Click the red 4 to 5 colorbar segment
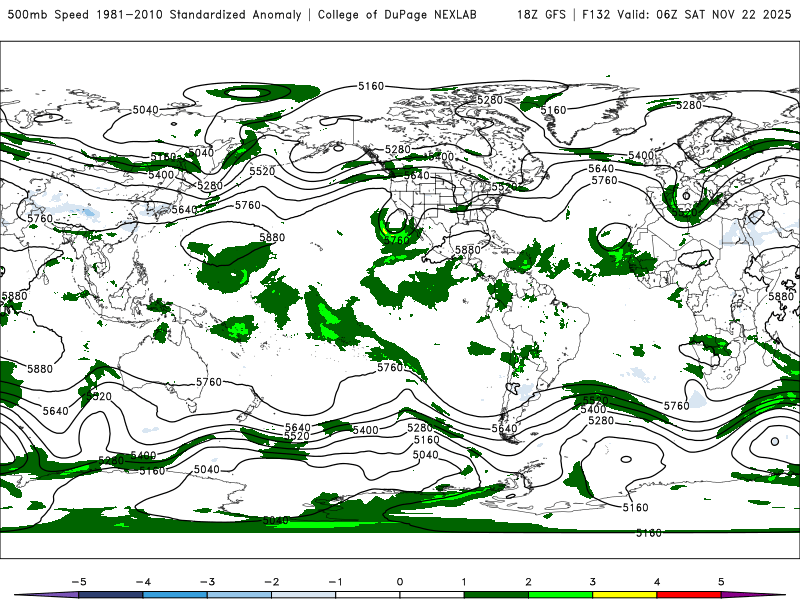This screenshot has height=600, width=800. click(x=689, y=595)
